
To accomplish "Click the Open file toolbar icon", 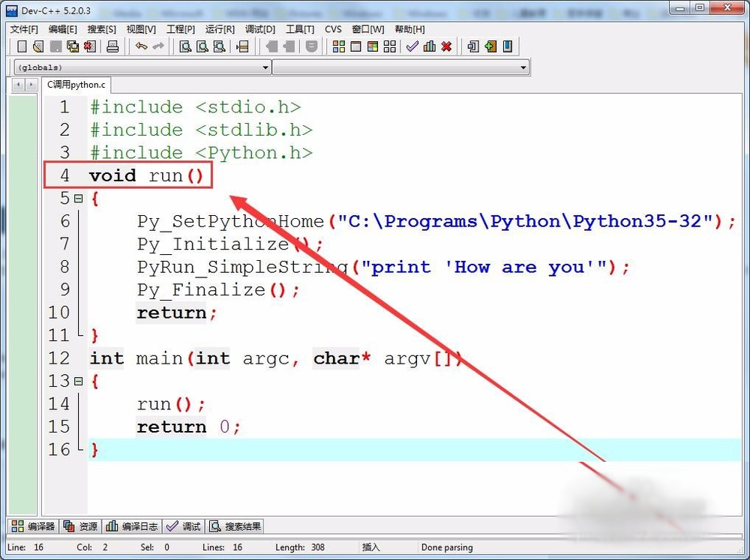I will pos(38,46).
